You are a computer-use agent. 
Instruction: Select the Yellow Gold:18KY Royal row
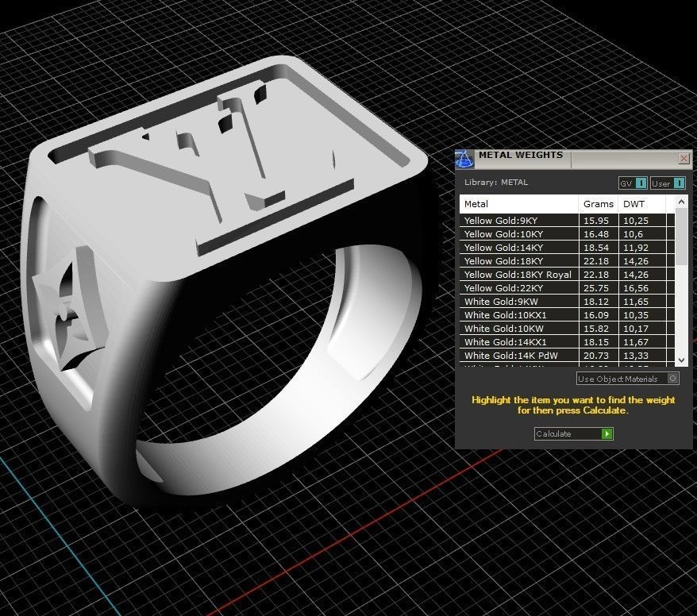point(567,274)
